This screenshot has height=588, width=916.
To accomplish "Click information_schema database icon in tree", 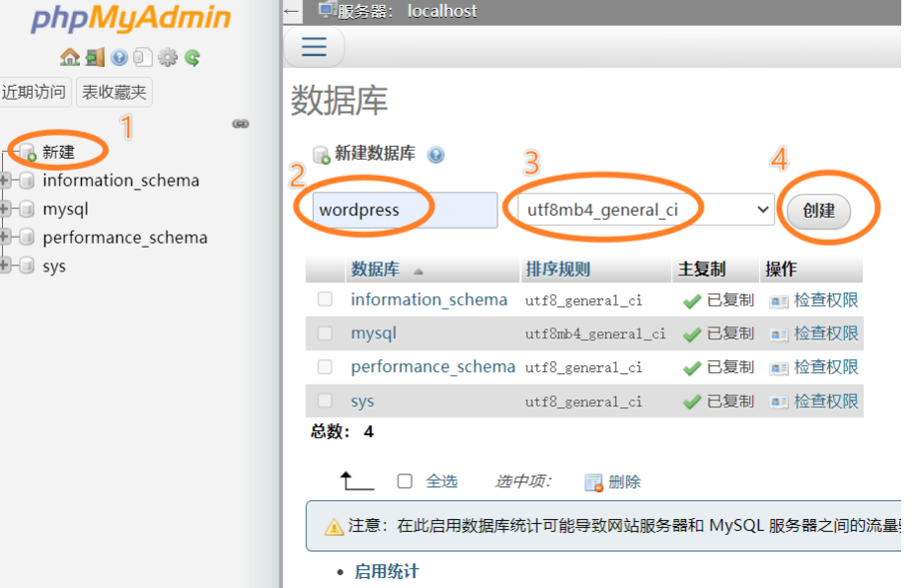I will [27, 181].
